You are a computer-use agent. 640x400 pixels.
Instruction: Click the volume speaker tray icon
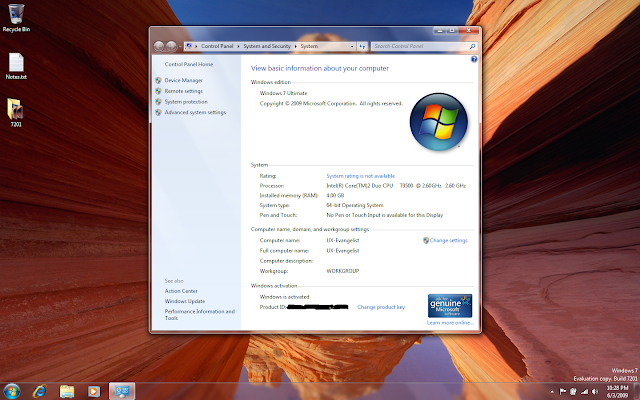595,391
